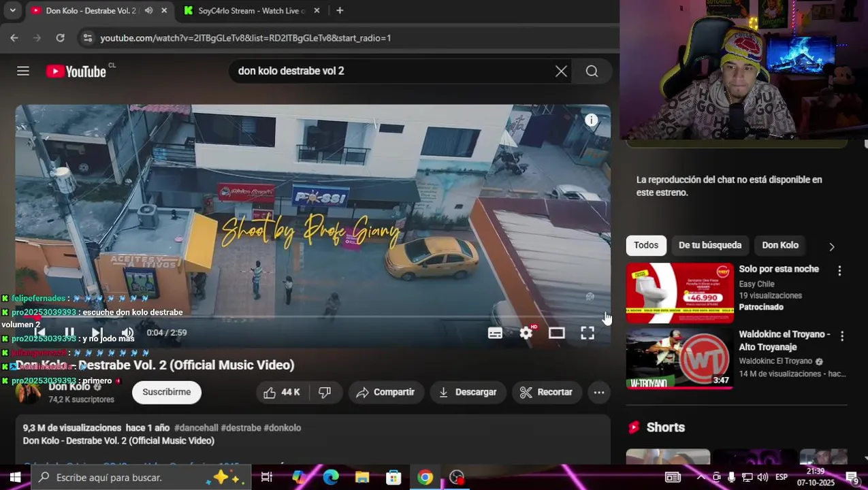
Task: Open Chrome from the taskbar
Action: point(425,478)
